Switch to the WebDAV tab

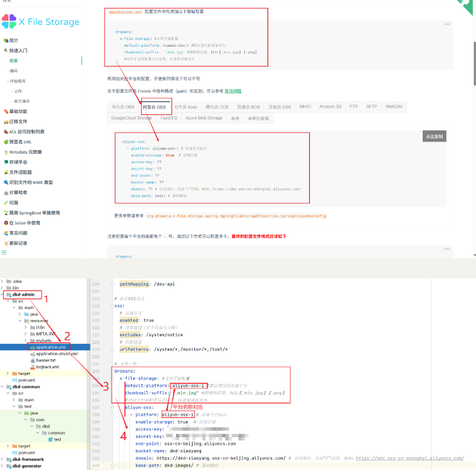click(394, 107)
